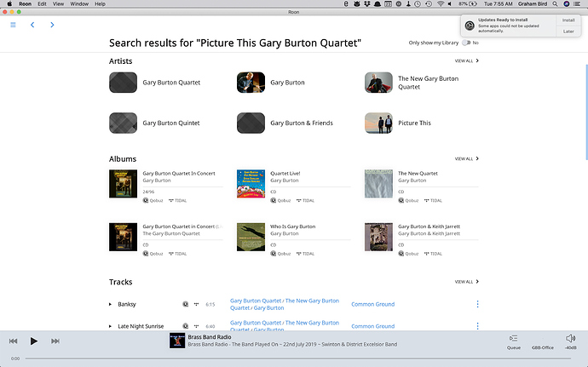Open the Gary Burton Quartet in Concert CD album title
This screenshot has height=367, width=588.
click(x=182, y=227)
